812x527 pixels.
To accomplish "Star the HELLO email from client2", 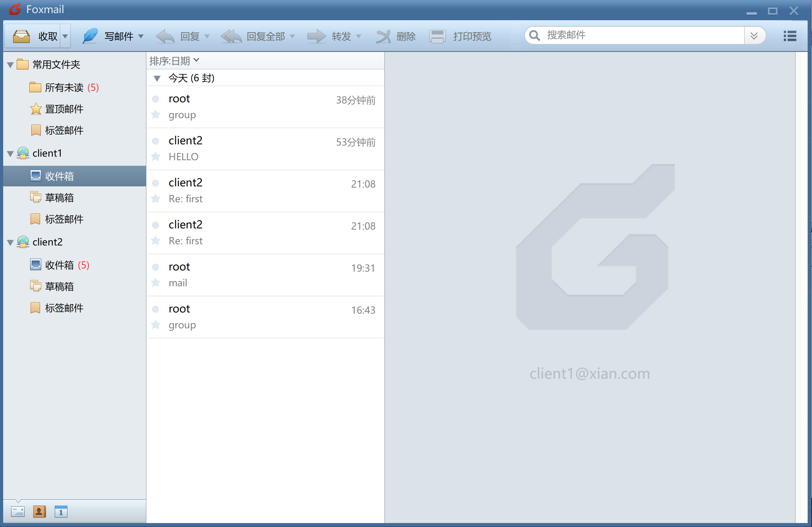I will pyautogui.click(x=155, y=157).
